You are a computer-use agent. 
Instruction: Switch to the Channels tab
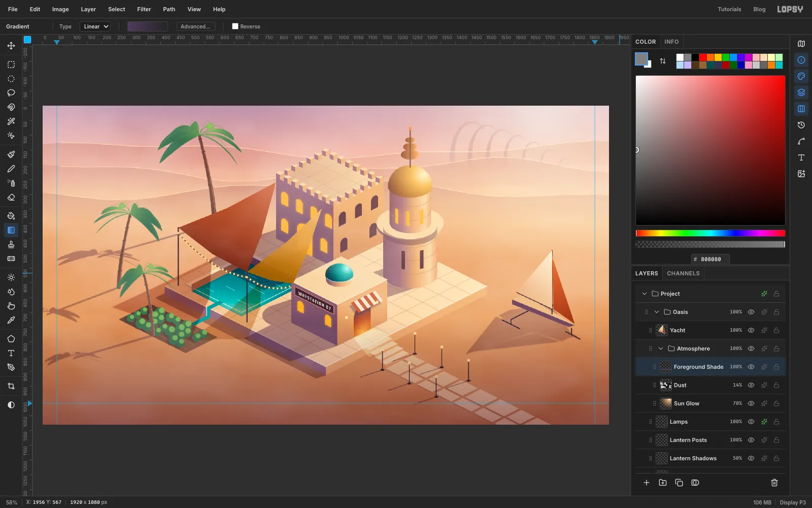pos(683,273)
